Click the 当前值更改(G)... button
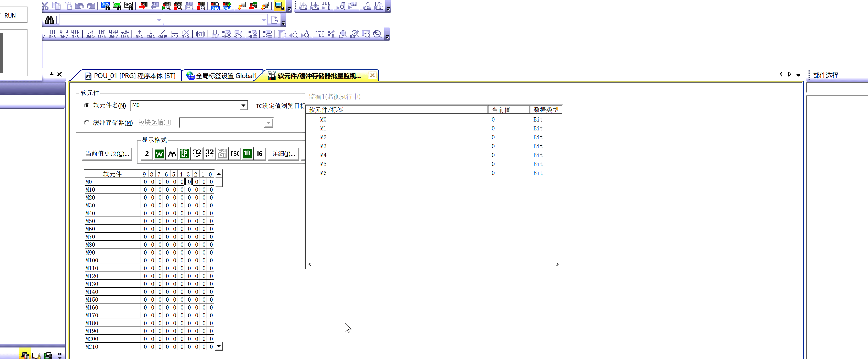Image resolution: width=868 pixels, height=359 pixels. (107, 153)
